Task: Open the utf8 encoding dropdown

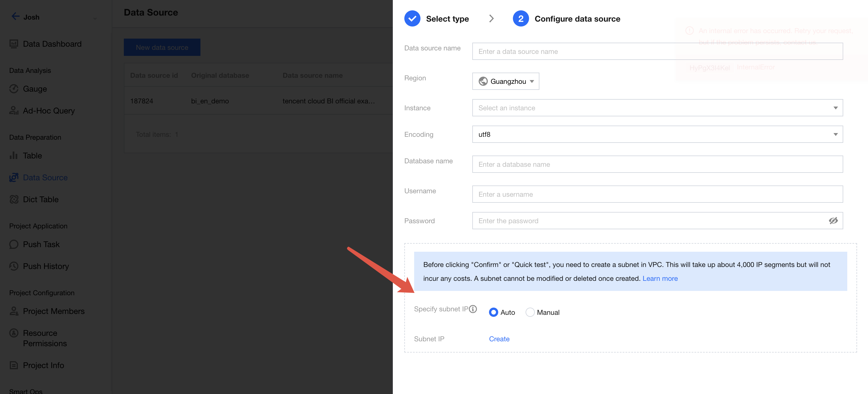Action: tap(657, 135)
